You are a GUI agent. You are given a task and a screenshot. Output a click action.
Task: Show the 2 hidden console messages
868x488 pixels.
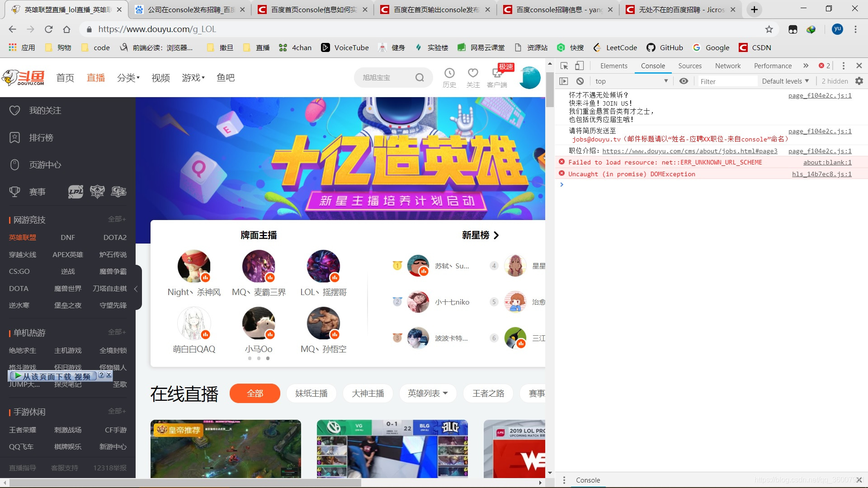835,81
